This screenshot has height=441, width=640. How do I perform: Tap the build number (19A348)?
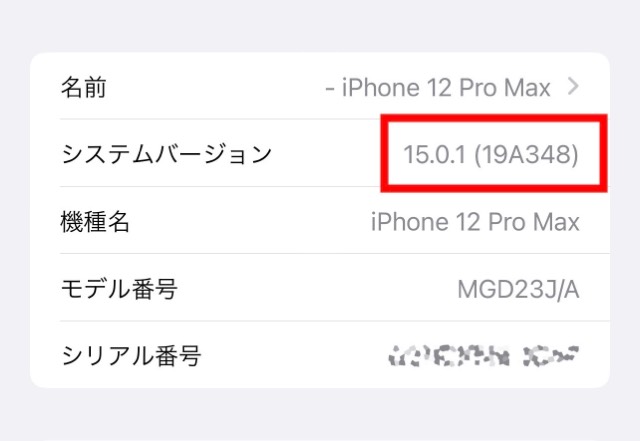point(527,155)
